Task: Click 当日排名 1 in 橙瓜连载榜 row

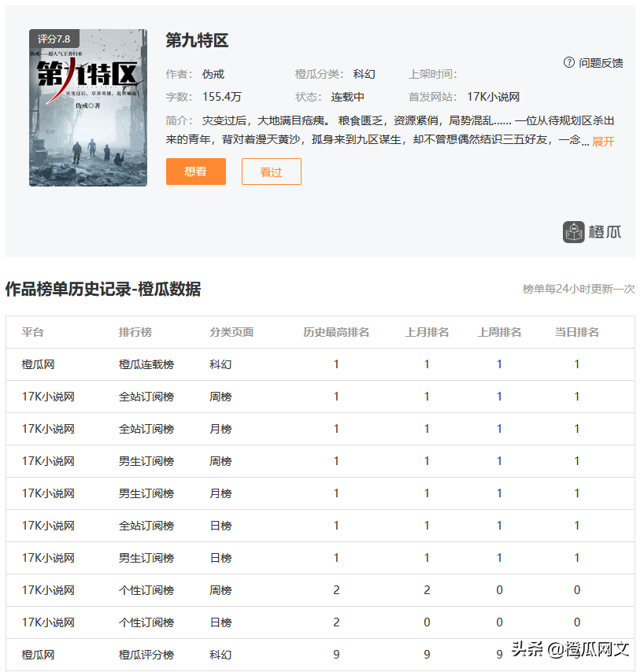Action: (577, 364)
